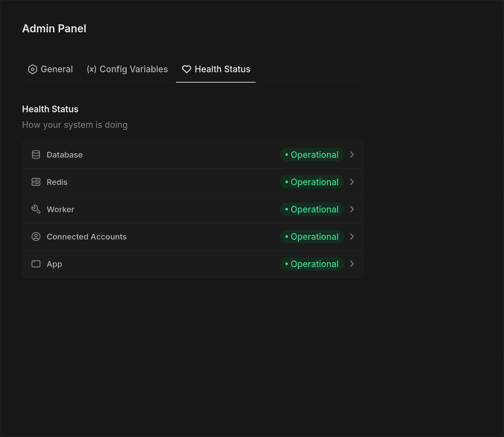Click the Worker Operational status badge

312,209
